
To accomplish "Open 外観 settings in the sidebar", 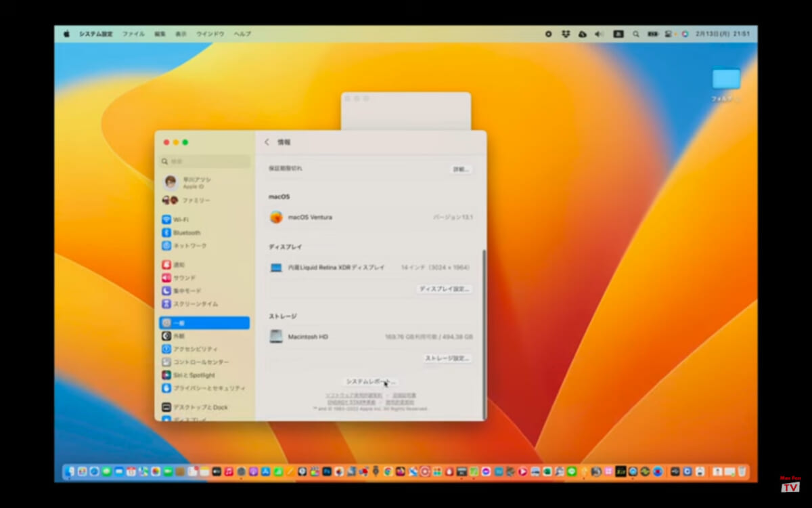I will 204,336.
